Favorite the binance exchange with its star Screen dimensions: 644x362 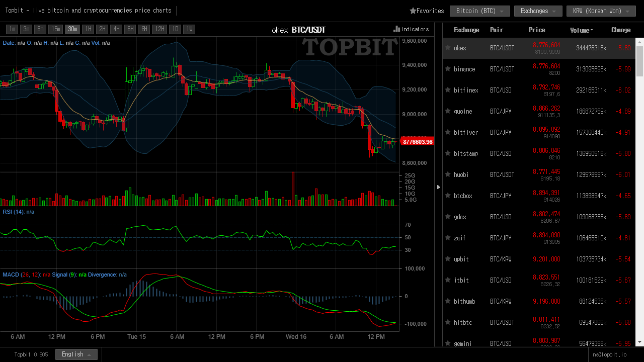coord(447,69)
